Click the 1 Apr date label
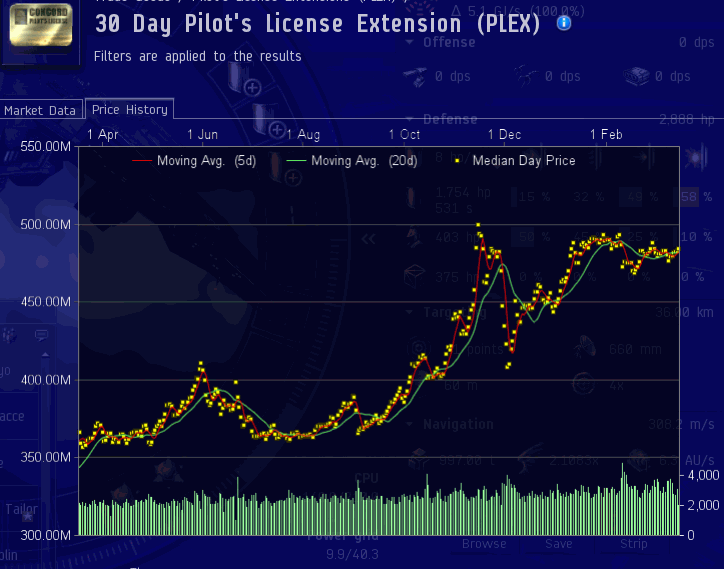 tap(103, 134)
